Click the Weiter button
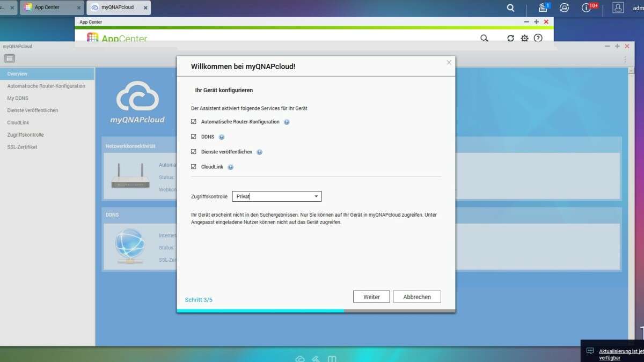This screenshot has width=644, height=362. (x=371, y=297)
